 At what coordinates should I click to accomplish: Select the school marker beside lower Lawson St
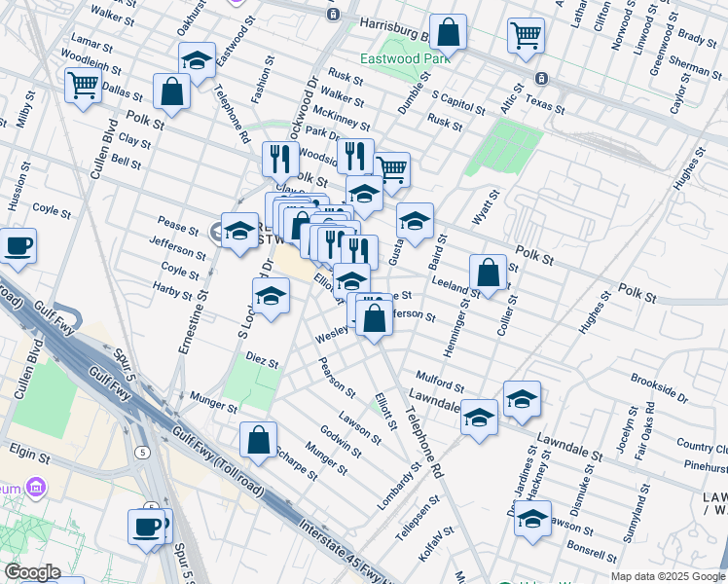[533, 520]
